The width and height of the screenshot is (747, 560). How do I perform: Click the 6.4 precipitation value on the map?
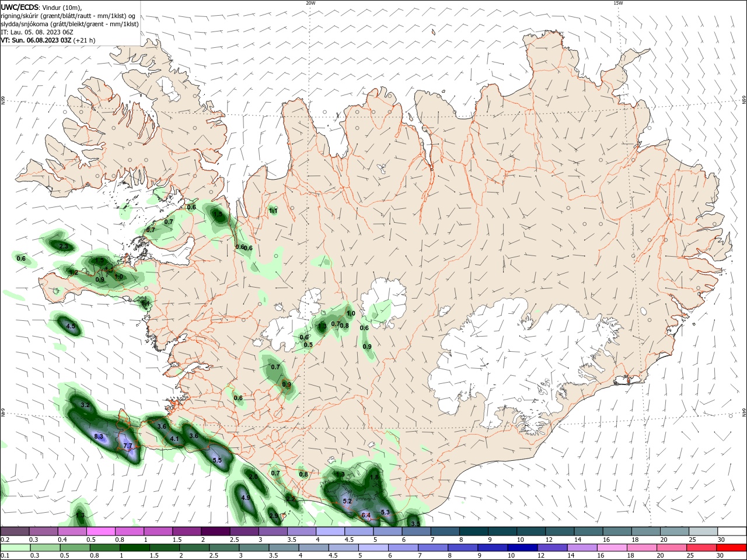click(366, 516)
